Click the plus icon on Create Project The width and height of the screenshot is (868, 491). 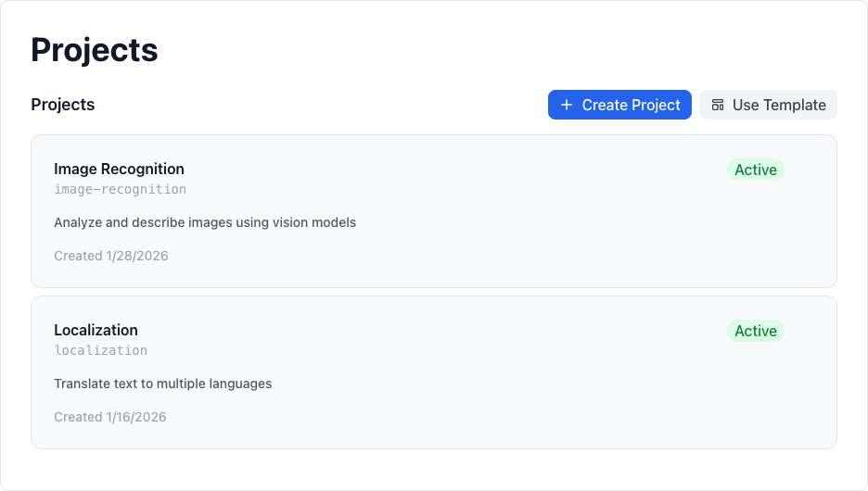click(x=567, y=106)
